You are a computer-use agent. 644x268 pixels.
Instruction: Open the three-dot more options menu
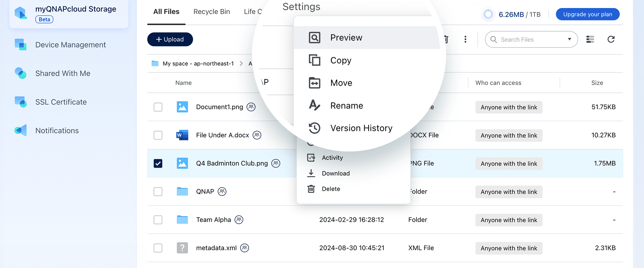[x=465, y=39]
